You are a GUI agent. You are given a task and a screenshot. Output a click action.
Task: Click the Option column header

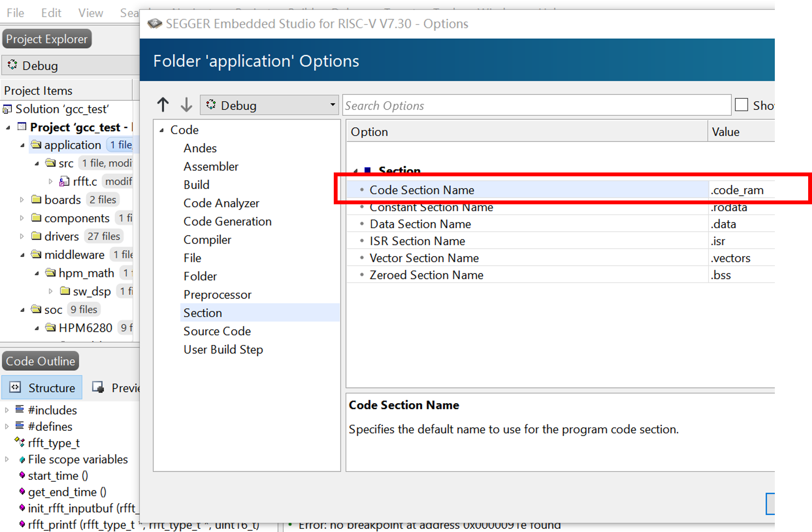click(527, 132)
